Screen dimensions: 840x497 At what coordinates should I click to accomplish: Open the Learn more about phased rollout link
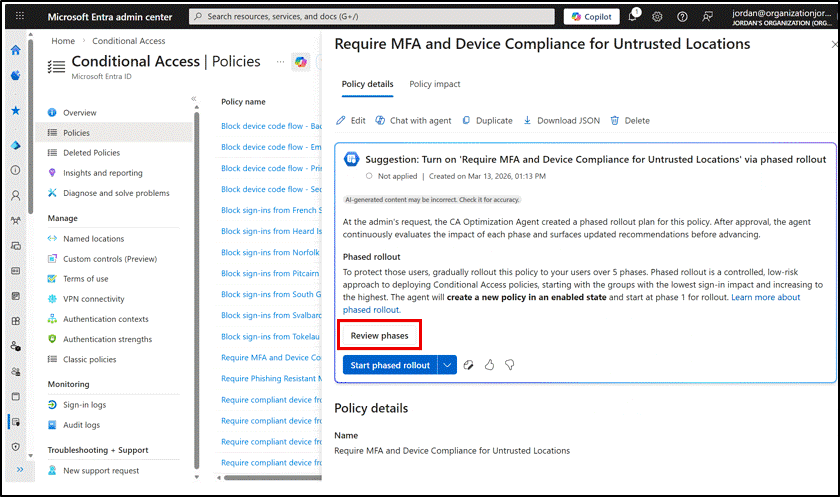click(x=767, y=298)
